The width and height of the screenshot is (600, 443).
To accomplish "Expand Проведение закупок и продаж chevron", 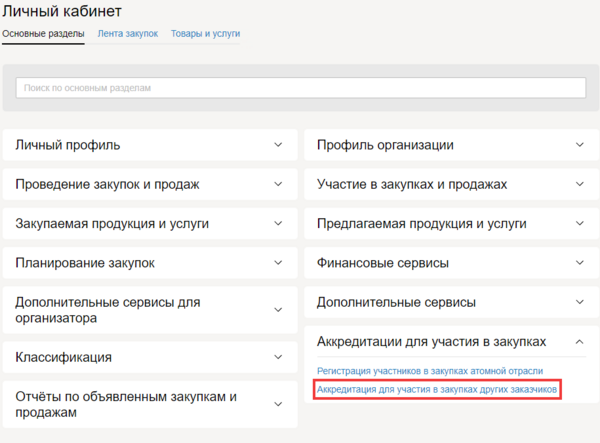I will pyautogui.click(x=279, y=184).
